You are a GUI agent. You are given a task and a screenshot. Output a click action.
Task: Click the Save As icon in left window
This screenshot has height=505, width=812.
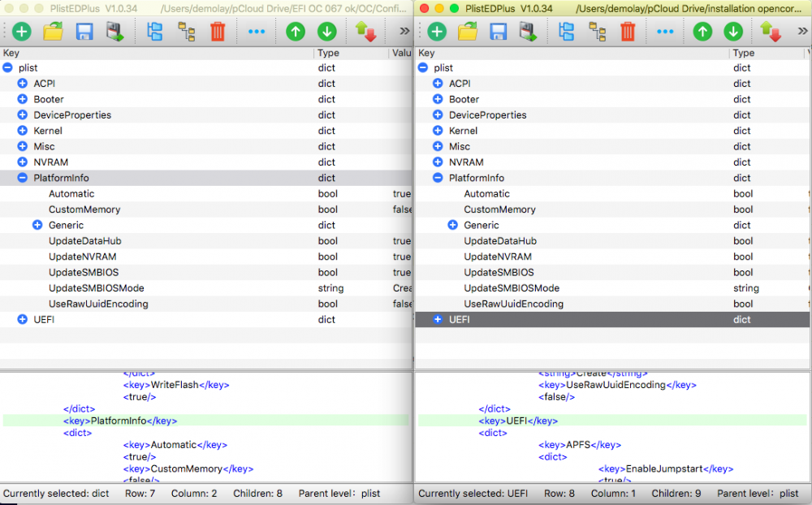[x=115, y=32]
